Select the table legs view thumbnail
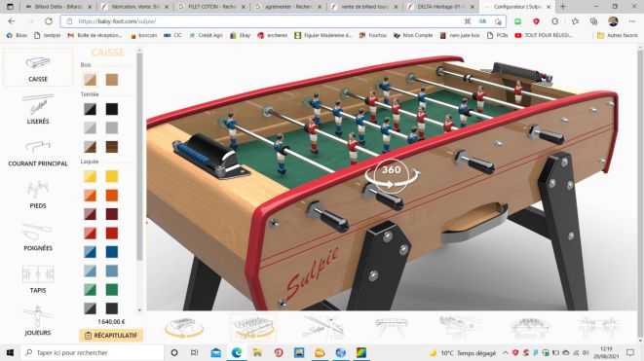 [x=392, y=328]
